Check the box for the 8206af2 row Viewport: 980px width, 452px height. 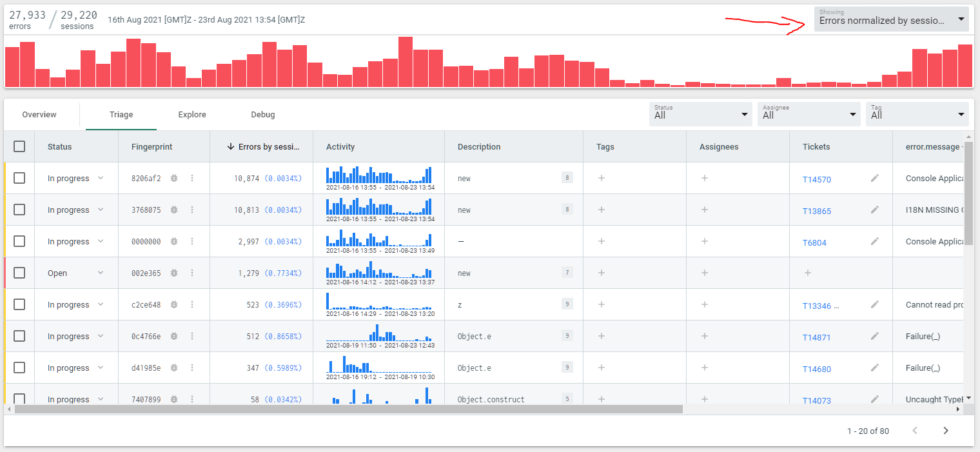pyautogui.click(x=19, y=179)
